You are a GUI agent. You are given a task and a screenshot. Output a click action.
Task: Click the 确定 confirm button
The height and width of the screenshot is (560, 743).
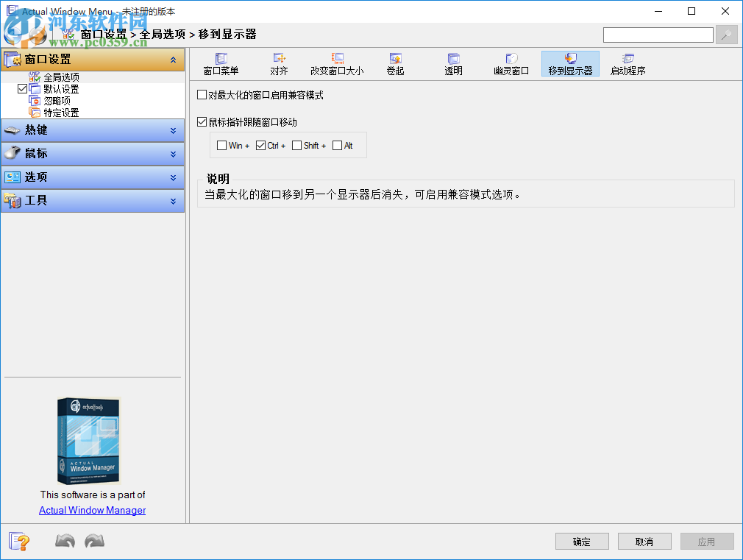[x=582, y=541]
